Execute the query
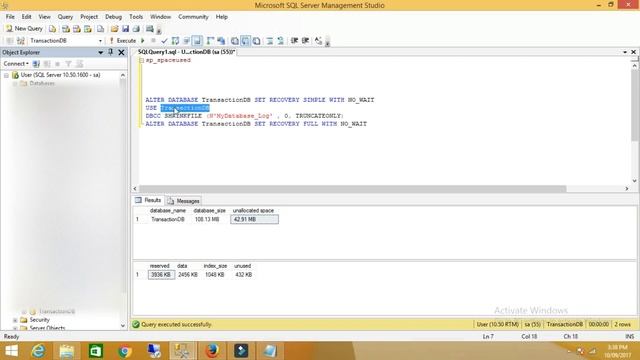The width and height of the screenshot is (640, 360). point(122,41)
